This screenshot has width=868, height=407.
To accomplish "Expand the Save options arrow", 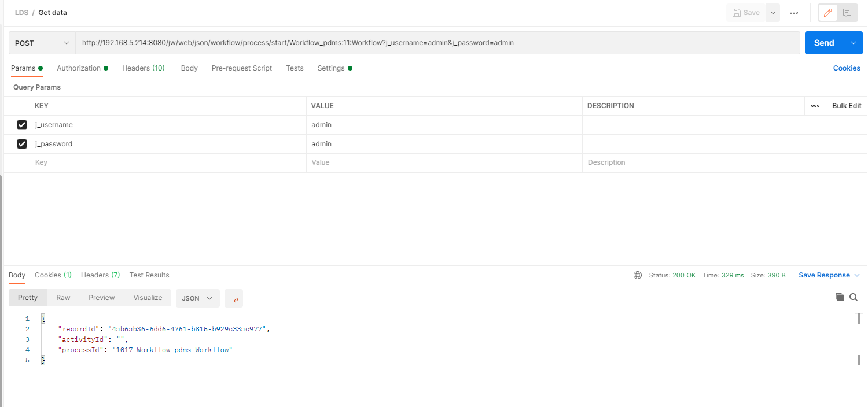I will pyautogui.click(x=773, y=13).
